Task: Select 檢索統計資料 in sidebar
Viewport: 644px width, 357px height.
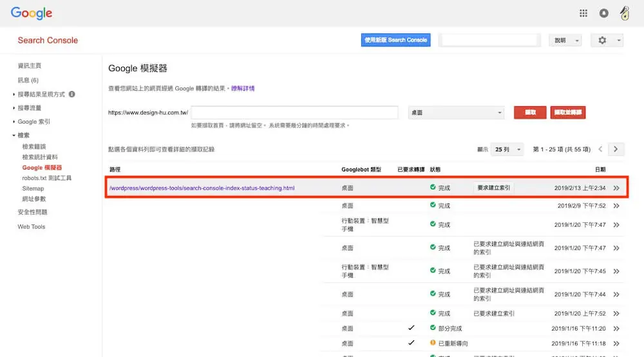Action: [x=40, y=157]
